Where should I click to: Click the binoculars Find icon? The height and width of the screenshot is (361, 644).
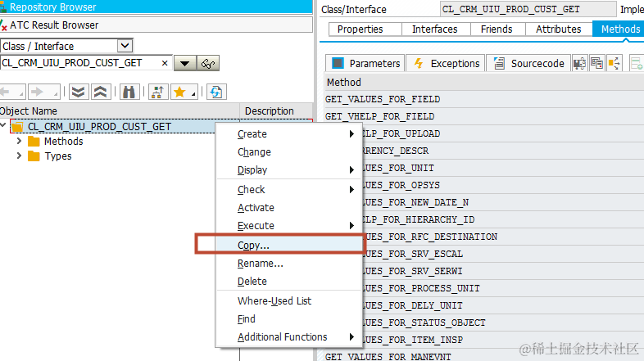tap(129, 92)
